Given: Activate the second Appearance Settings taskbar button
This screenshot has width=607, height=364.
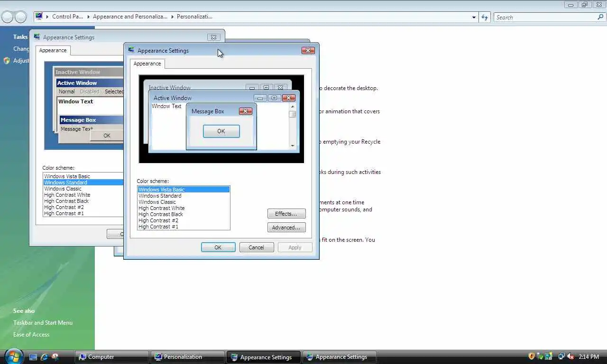Looking at the screenshot, I should point(339,357).
